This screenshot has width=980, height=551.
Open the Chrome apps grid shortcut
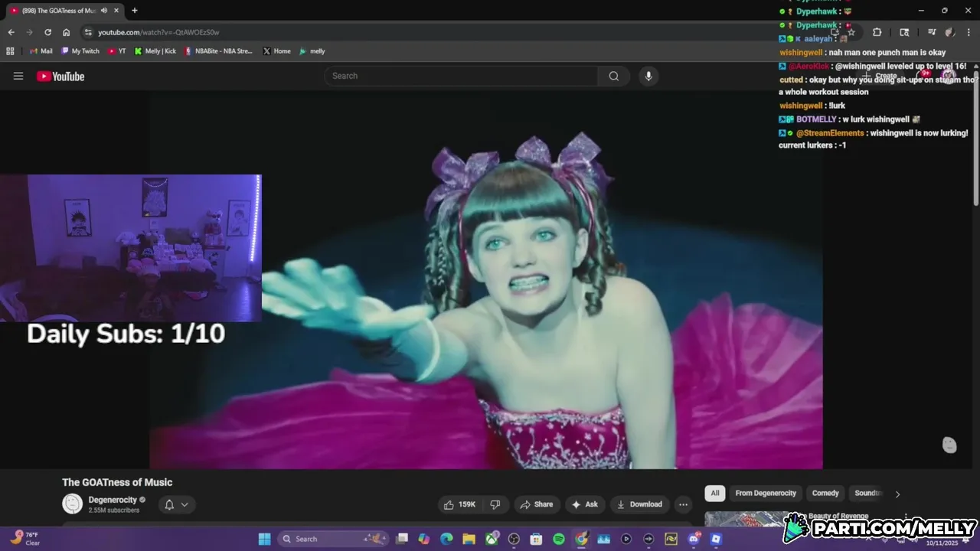[x=10, y=51]
